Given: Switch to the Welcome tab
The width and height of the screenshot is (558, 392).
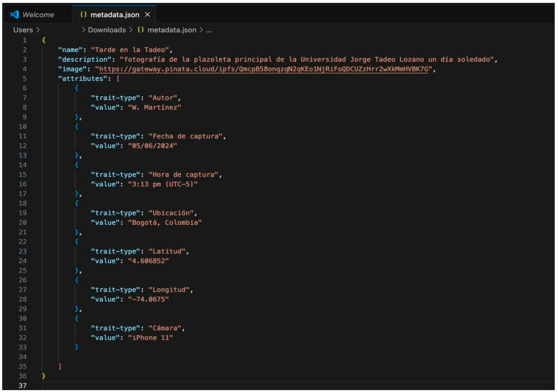Looking at the screenshot, I should (x=38, y=15).
